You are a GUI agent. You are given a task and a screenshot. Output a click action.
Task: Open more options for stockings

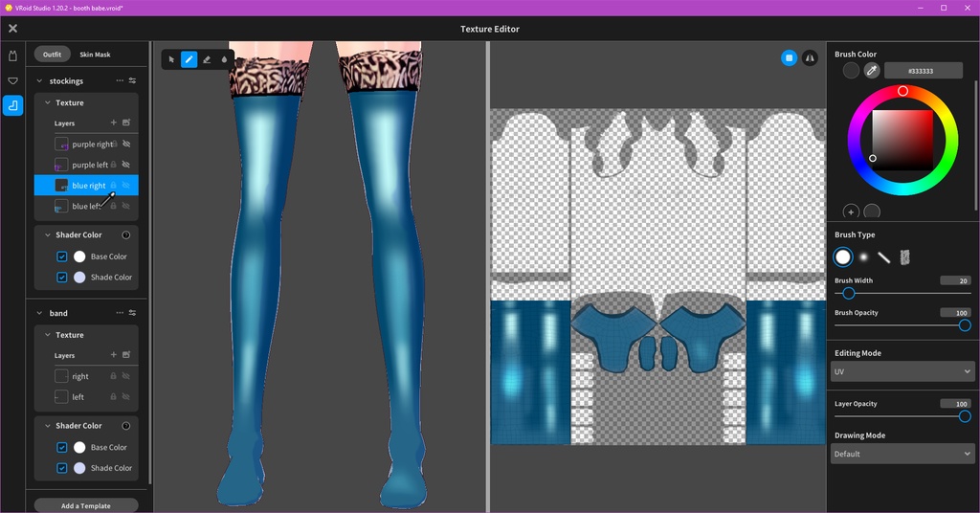click(x=120, y=80)
